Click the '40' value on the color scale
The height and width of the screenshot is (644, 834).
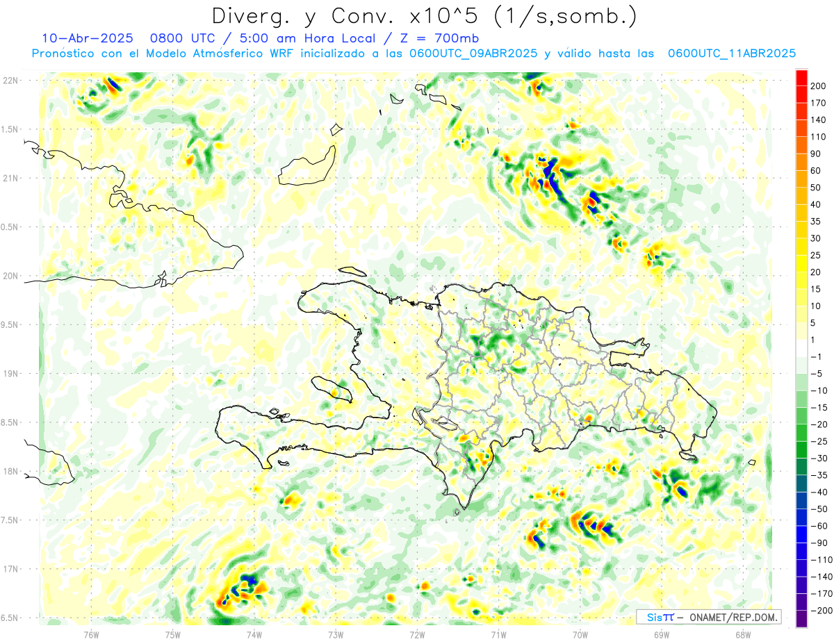tap(815, 204)
